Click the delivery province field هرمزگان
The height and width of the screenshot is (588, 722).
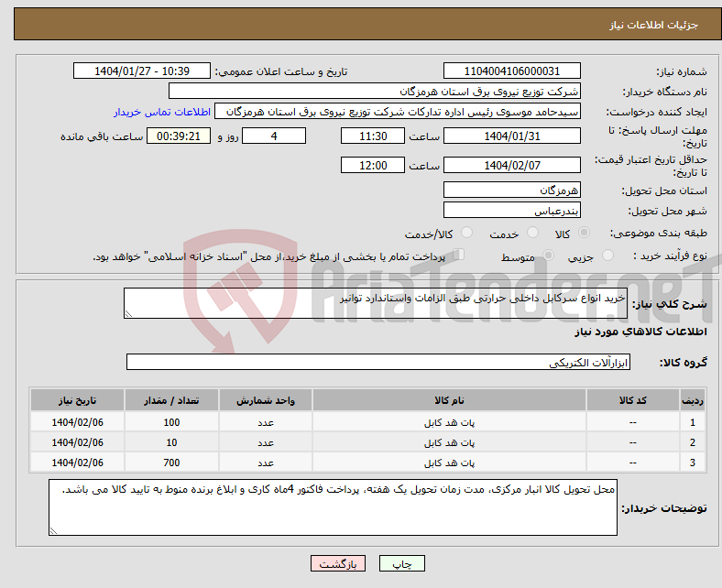(511, 190)
